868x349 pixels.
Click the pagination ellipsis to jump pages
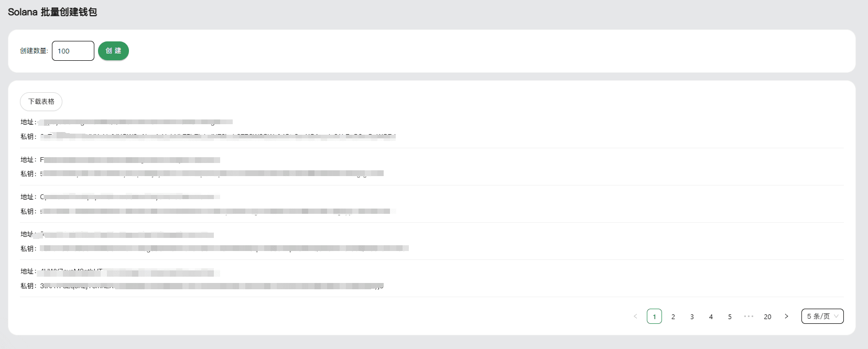(748, 317)
